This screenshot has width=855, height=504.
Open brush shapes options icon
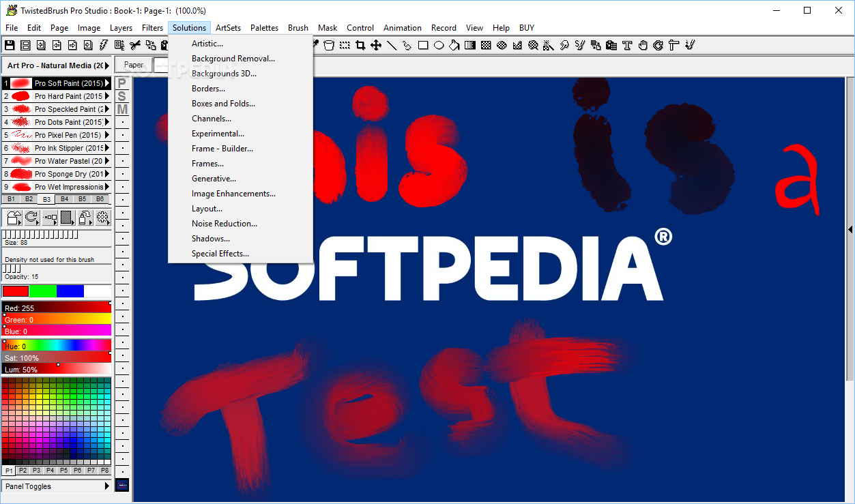pos(14,218)
